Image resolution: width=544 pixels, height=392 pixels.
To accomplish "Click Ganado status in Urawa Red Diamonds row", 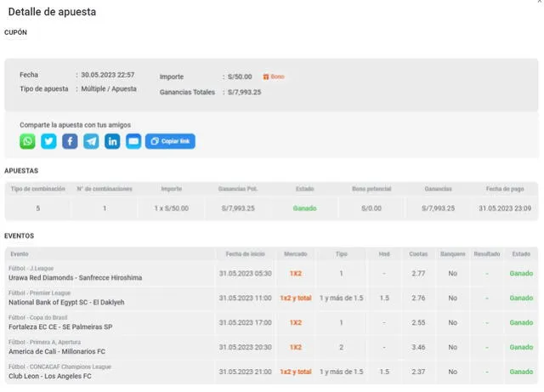I will (521, 274).
